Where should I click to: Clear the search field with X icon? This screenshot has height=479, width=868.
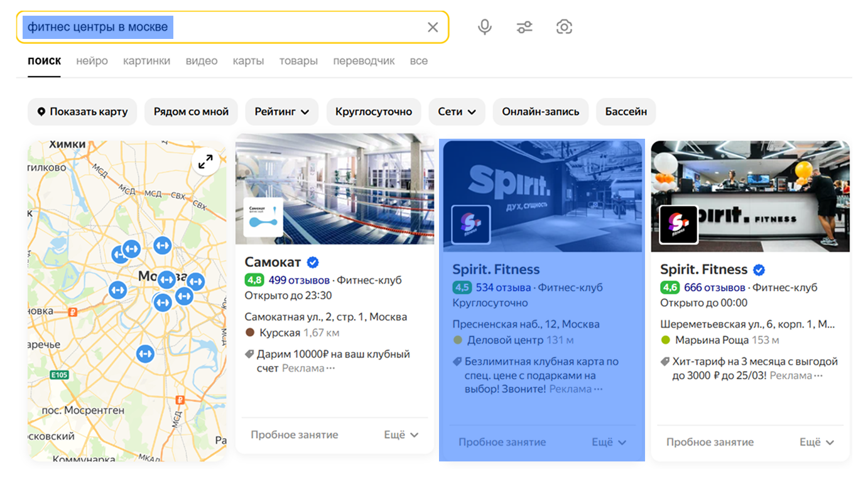point(433,27)
